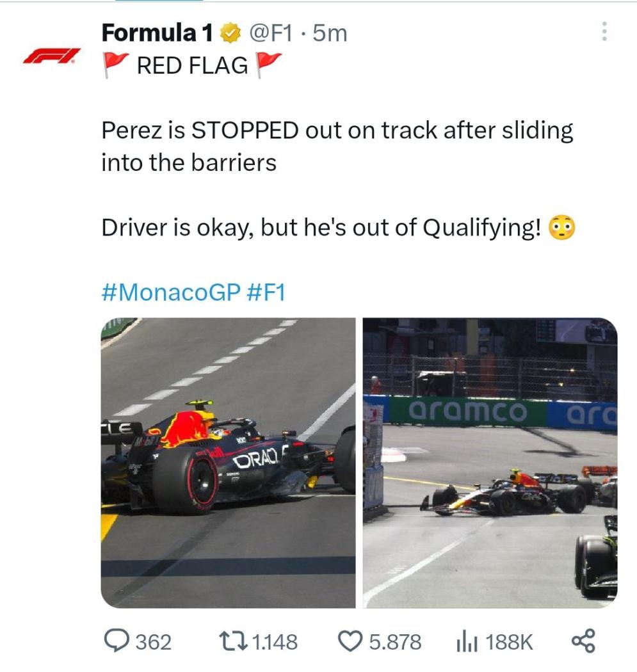Open the #MonacoGP hashtag link
This screenshot has height=672, width=637.
pos(170,292)
